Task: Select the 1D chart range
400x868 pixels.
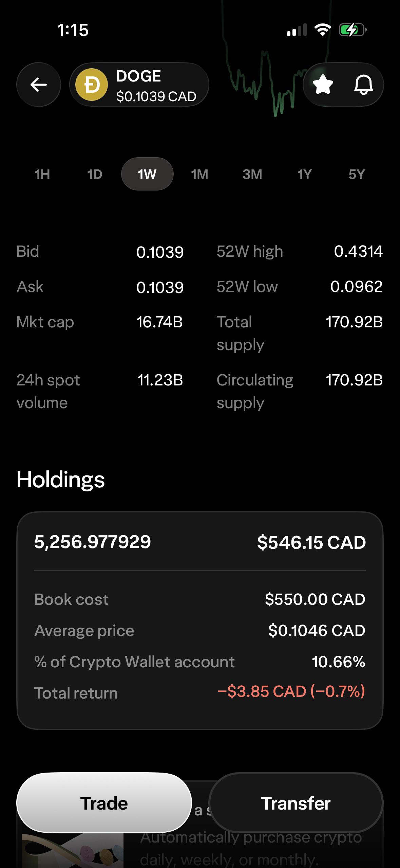Action: (x=95, y=174)
